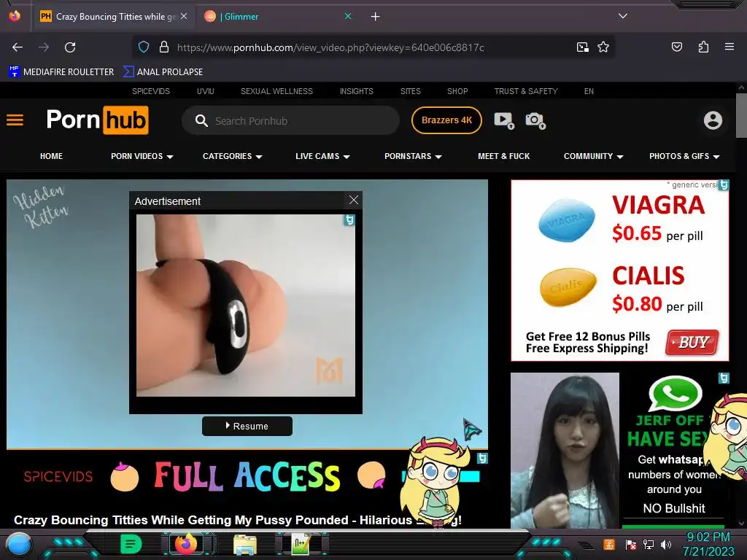Click the Pornhub logo
The width and height of the screenshot is (747, 560).
(97, 120)
